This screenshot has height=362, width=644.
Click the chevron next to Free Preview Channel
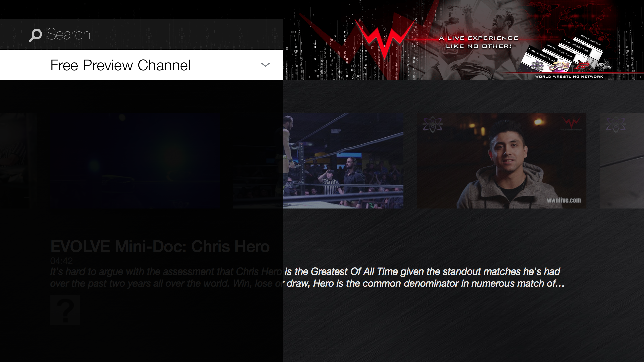265,65
